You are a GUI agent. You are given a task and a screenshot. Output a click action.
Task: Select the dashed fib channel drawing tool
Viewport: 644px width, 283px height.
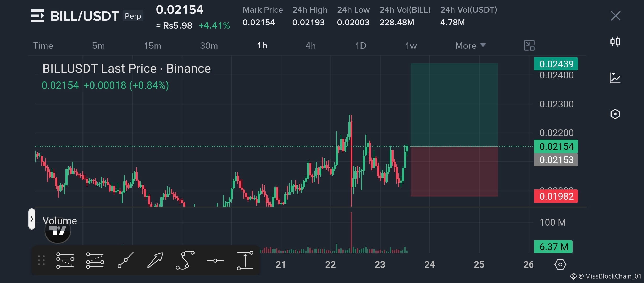click(x=95, y=260)
